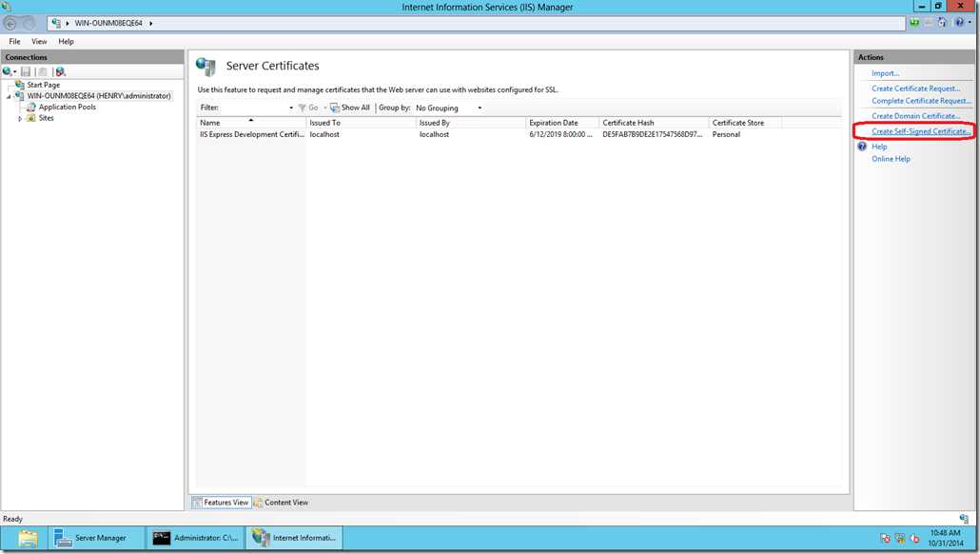Sort by the Certificate Hash column header
This screenshot has height=554, width=980.
(654, 123)
